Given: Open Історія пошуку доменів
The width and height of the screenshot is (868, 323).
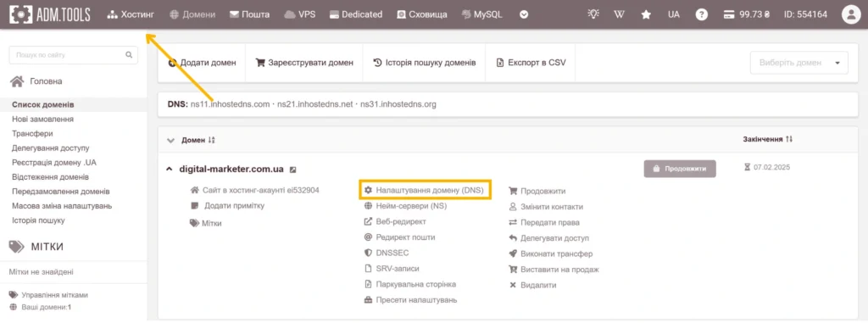Looking at the screenshot, I should (425, 63).
